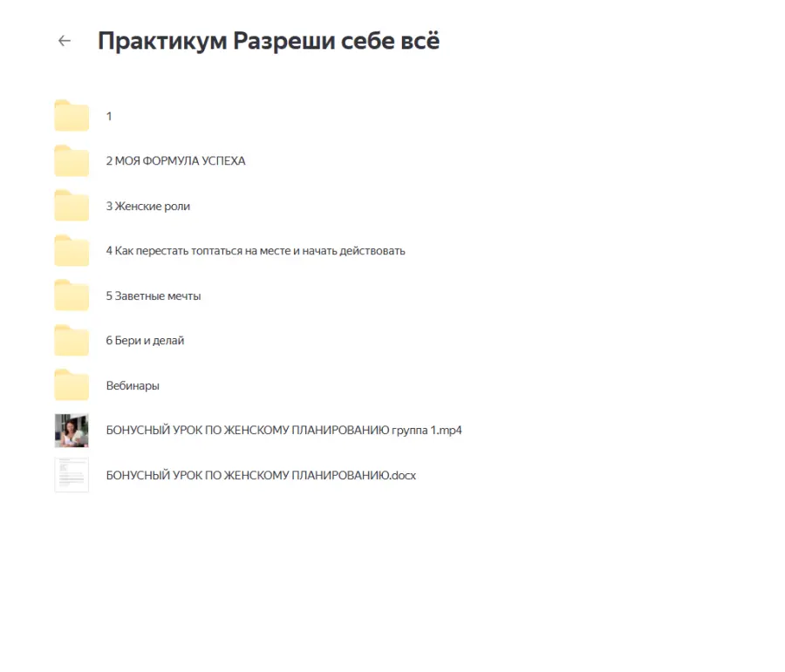Click the back arrow icon
This screenshot has width=785, height=672.
[64, 41]
